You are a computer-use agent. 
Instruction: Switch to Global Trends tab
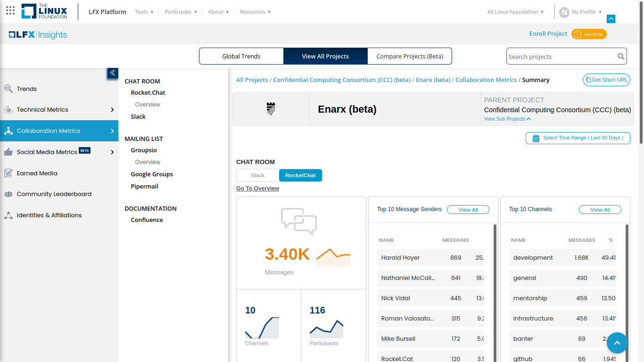(241, 56)
